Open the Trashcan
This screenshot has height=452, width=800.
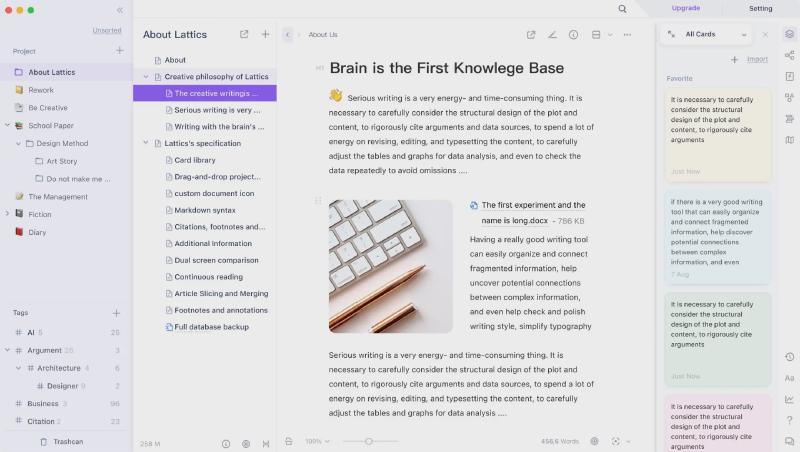pos(68,441)
